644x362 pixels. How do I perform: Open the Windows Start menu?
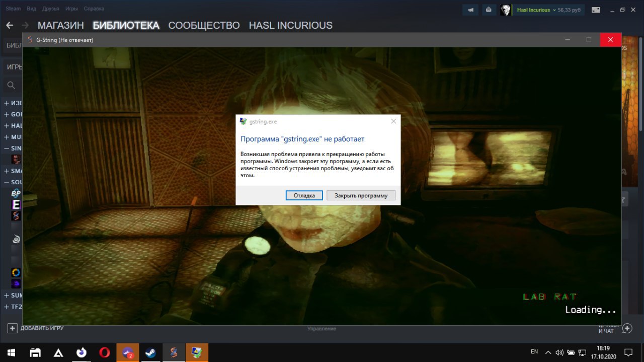[11, 352]
